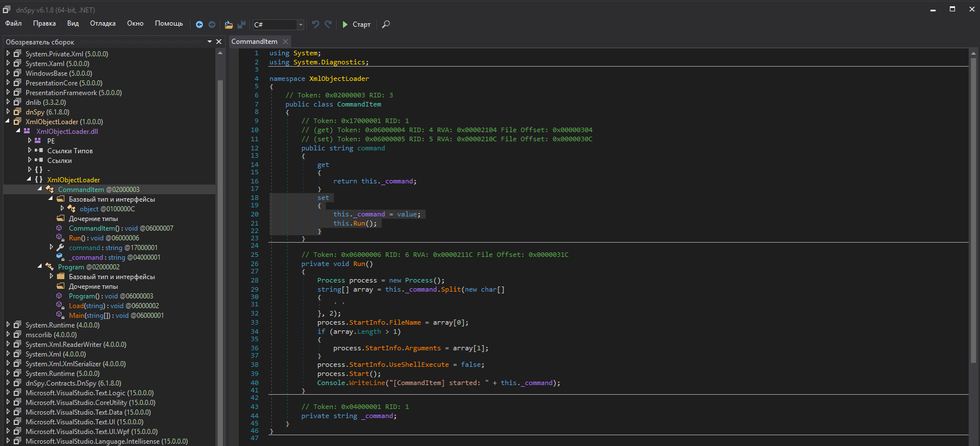Click the Undo toolbar icon

316,24
